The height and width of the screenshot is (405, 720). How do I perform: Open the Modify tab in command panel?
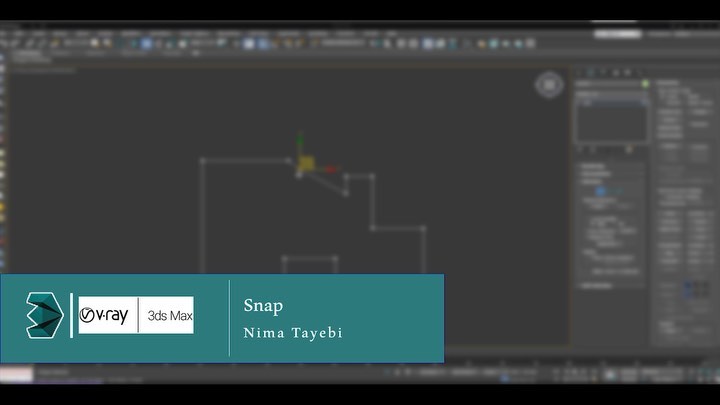tap(591, 73)
